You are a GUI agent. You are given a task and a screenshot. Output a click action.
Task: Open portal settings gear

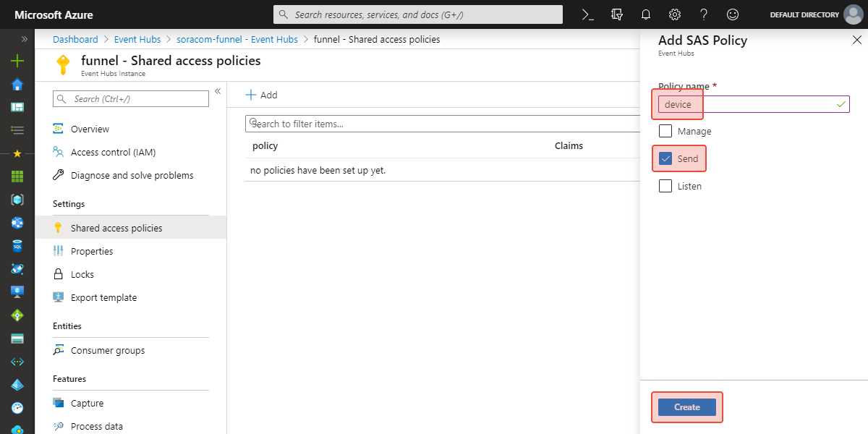point(675,14)
